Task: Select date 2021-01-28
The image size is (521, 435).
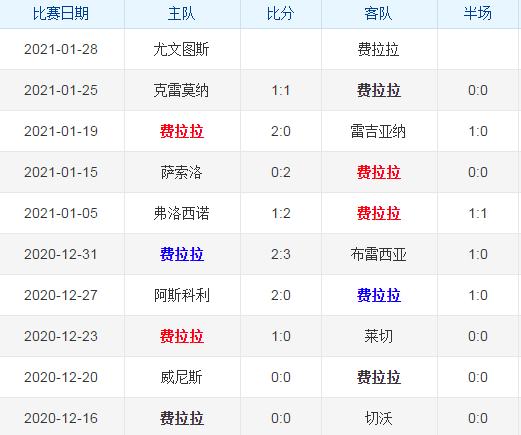Action: (61, 49)
